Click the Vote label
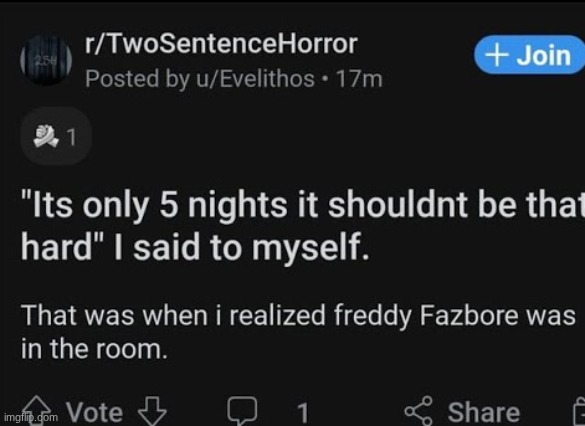Viewport: 585px width, 426px height. pyautogui.click(x=94, y=412)
